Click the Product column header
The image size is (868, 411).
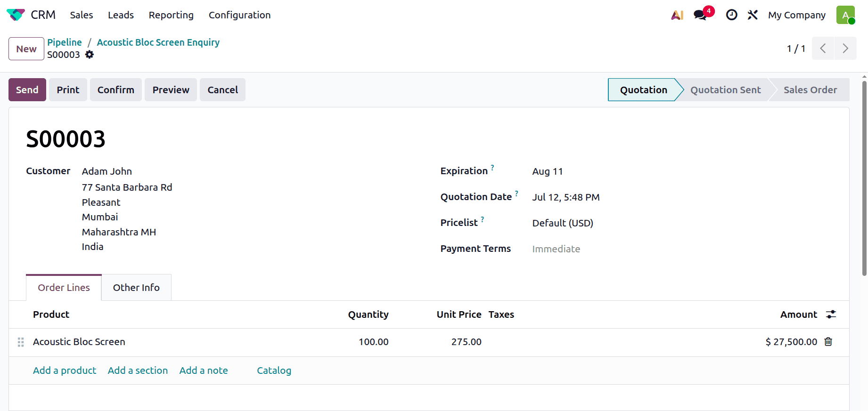click(51, 314)
